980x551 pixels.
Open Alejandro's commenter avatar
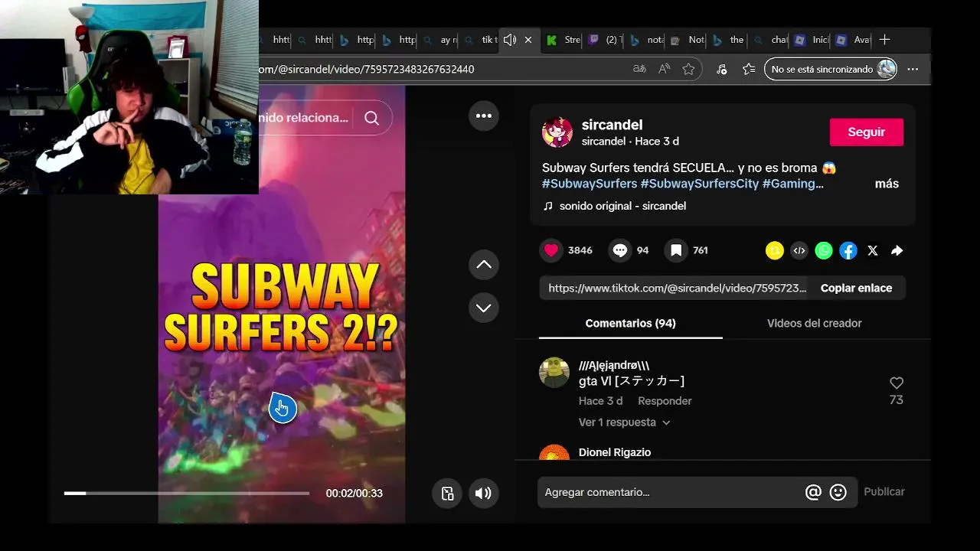coord(554,373)
